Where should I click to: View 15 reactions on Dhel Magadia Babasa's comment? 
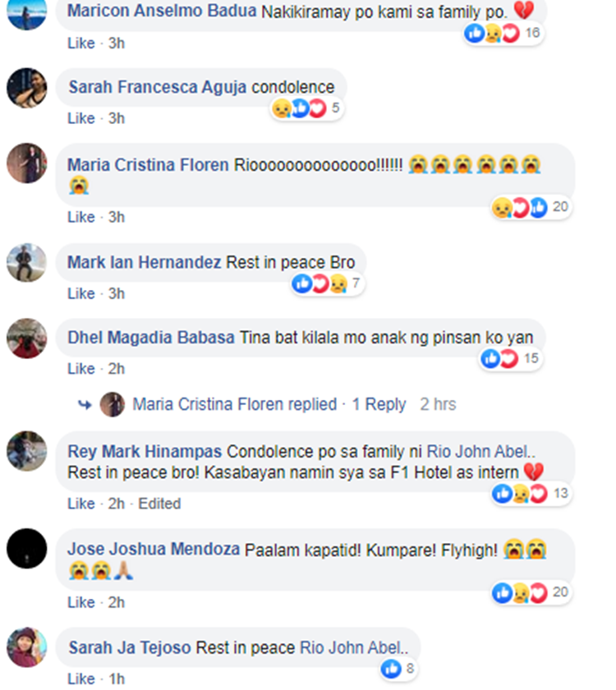510,359
